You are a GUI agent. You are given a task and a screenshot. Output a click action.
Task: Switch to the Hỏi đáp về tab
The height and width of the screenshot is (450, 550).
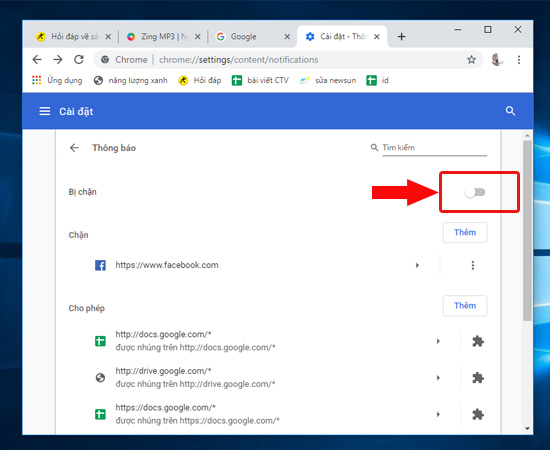pyautogui.click(x=73, y=36)
